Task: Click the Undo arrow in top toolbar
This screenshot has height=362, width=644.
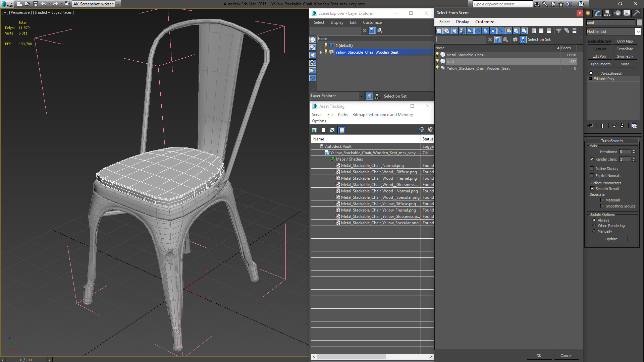Action: click(44, 4)
